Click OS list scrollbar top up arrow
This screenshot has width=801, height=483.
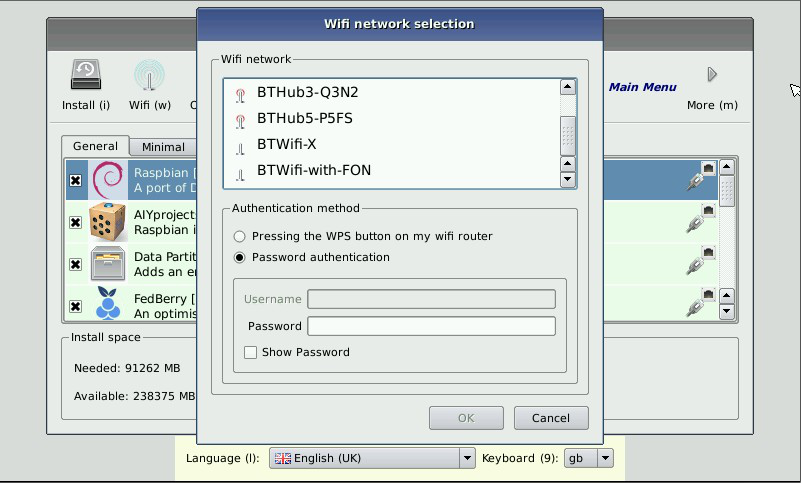click(726, 167)
